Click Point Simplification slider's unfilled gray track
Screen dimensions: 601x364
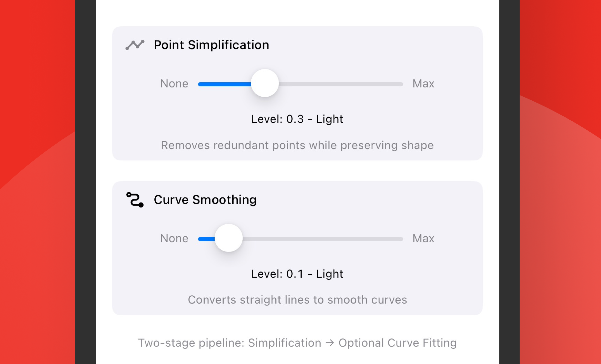342,84
